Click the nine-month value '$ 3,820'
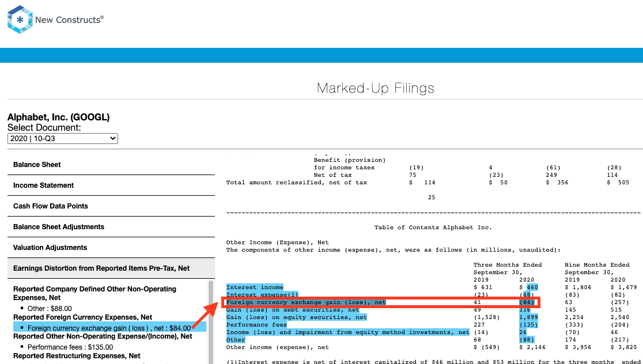The image size is (643, 364). (624, 347)
